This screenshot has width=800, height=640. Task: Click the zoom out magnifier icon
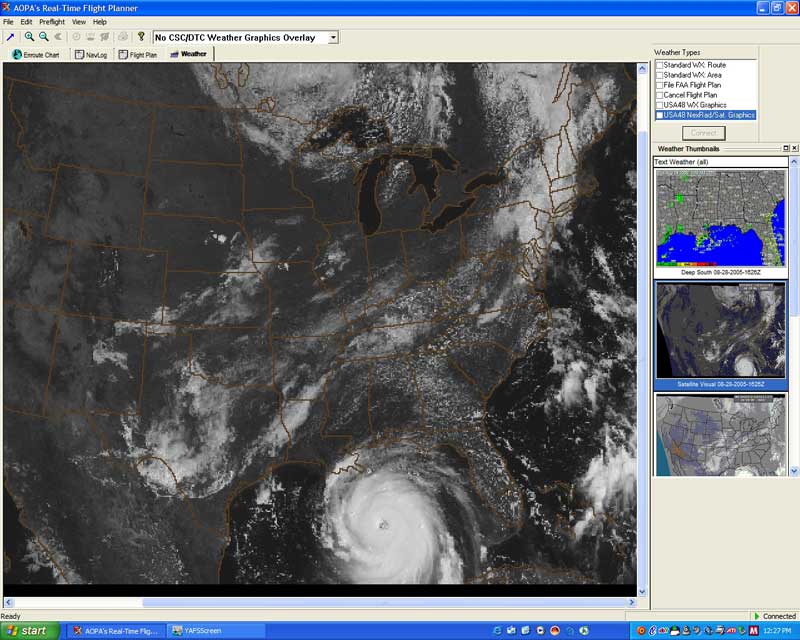(x=43, y=37)
